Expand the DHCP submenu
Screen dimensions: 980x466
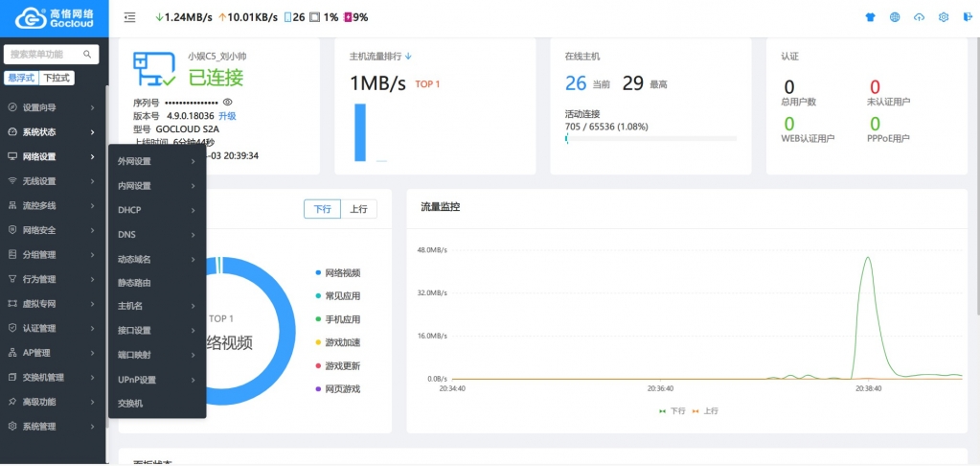(157, 210)
